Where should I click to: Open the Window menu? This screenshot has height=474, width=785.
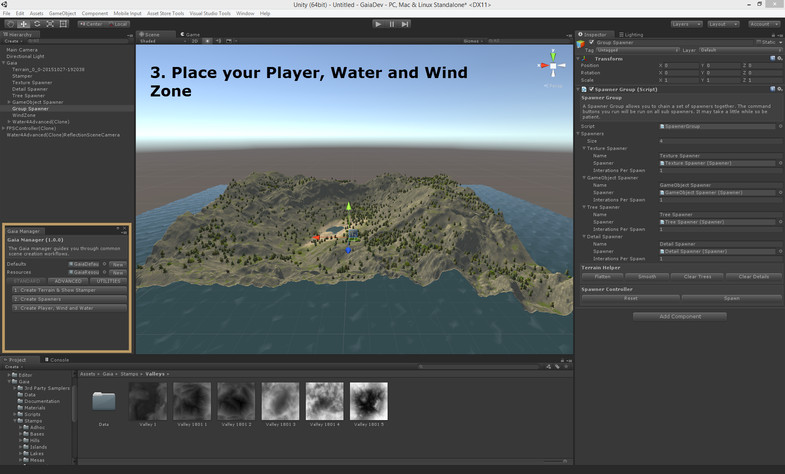point(245,14)
